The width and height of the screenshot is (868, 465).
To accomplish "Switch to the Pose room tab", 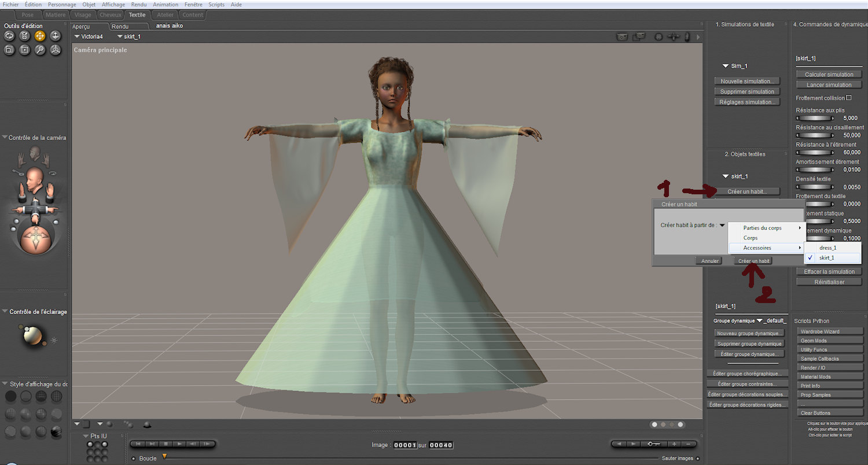I will point(27,14).
